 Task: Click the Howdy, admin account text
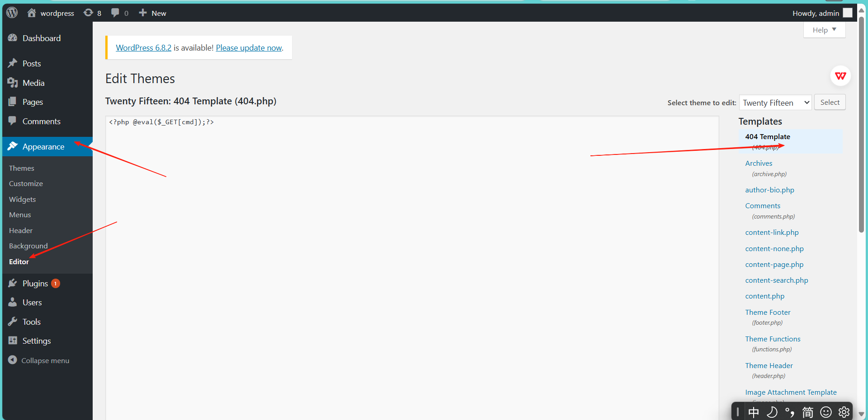(816, 13)
